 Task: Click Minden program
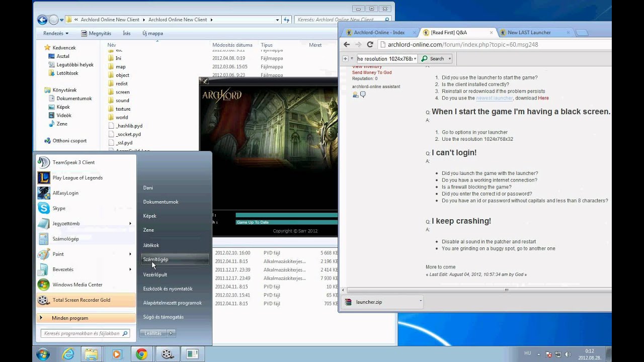(86, 318)
